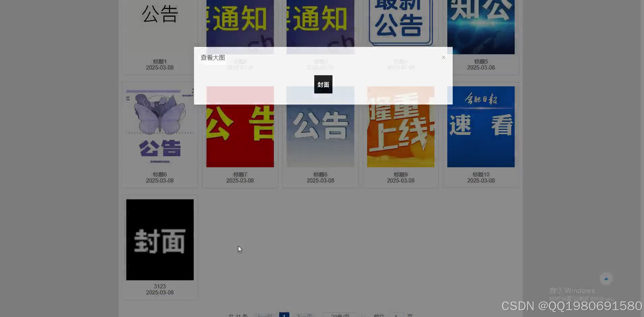
Task: Click the 下一页 next page control
Action: click(x=304, y=315)
